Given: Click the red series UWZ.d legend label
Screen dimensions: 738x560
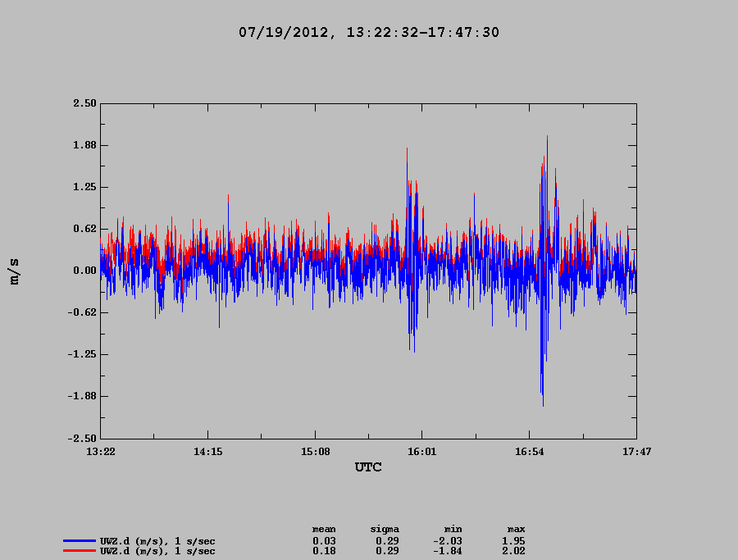Looking at the screenshot, I should 157,551.
